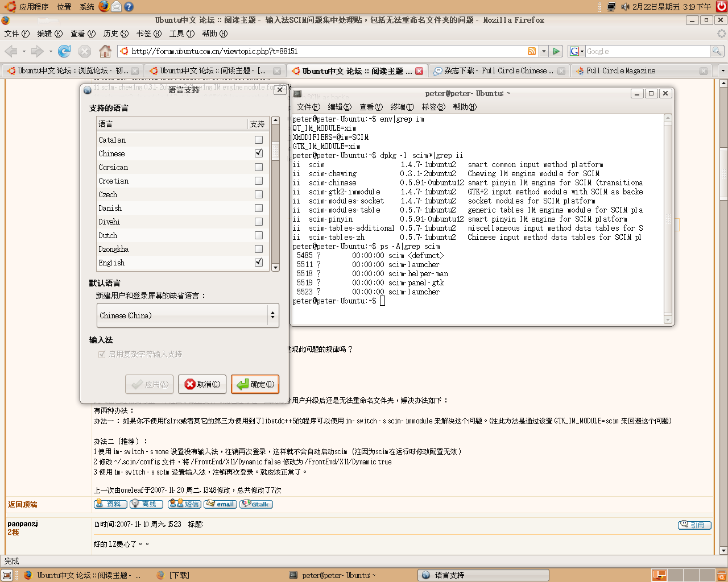The height and width of the screenshot is (582, 728).
Task: Enable the Czech language checkbox
Action: [259, 194]
